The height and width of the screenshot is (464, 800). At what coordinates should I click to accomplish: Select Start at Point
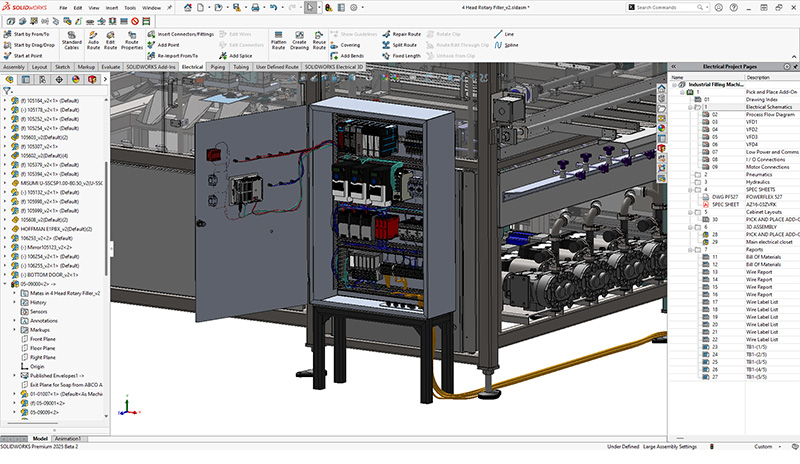click(23, 56)
